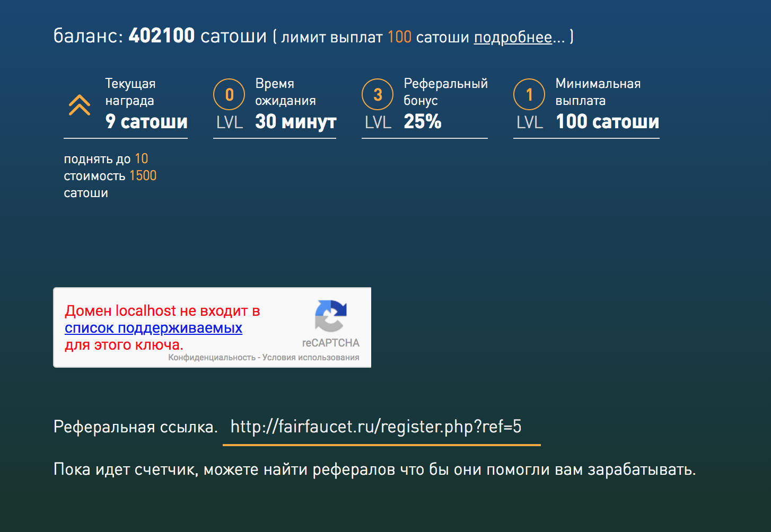Click the поднять до 10 upgrade text
771x532 pixels.
click(x=106, y=159)
